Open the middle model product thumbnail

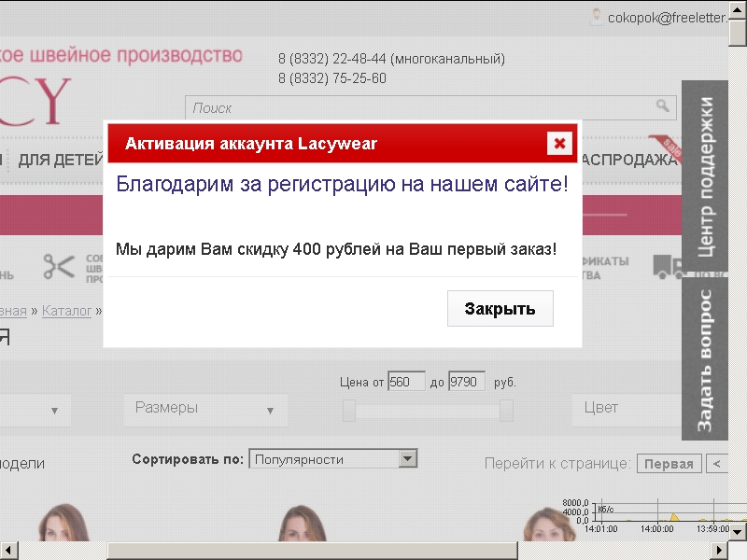pyautogui.click(x=303, y=523)
